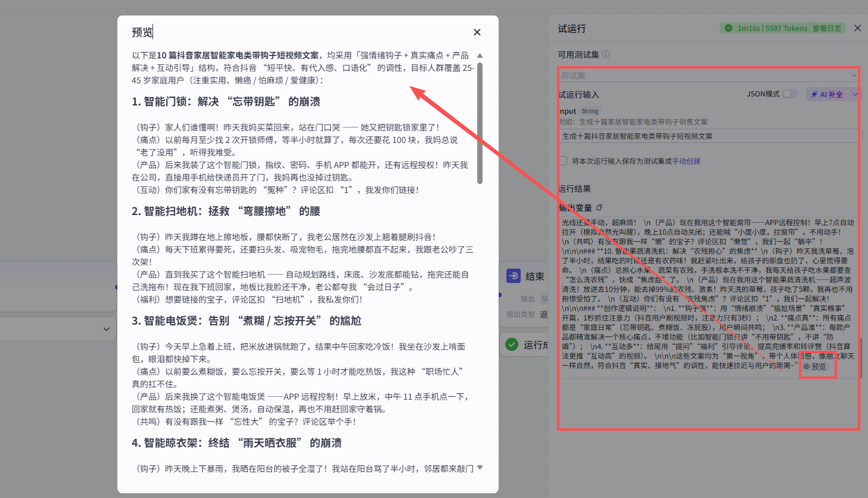Click the heading 1. 智能门锁 in preview

[226, 102]
